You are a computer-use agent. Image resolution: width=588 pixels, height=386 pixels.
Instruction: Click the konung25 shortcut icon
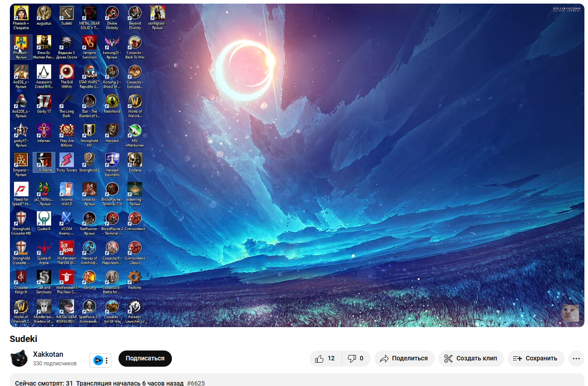click(112, 47)
